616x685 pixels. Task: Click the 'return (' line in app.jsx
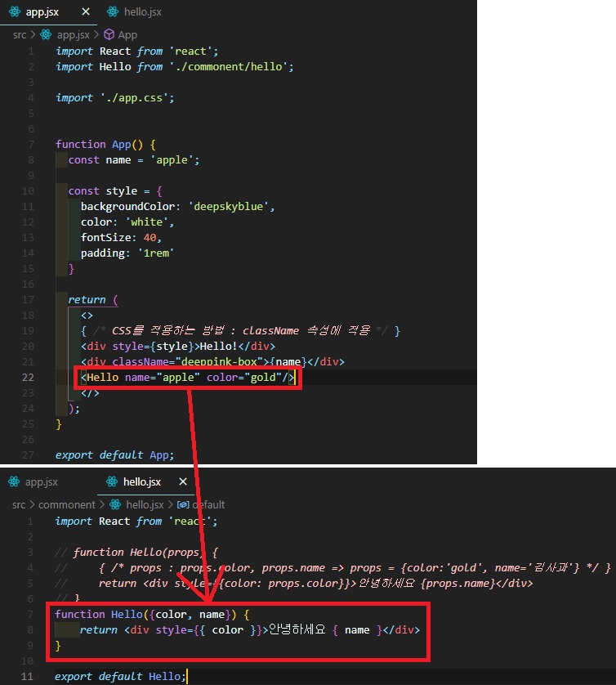coord(93,300)
